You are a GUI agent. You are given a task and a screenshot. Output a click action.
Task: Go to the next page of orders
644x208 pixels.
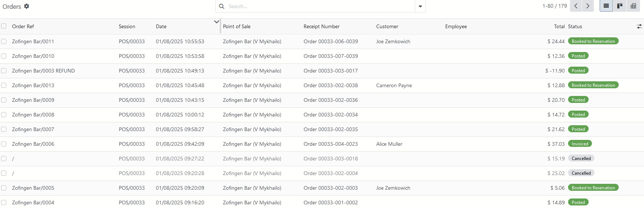[x=588, y=6]
